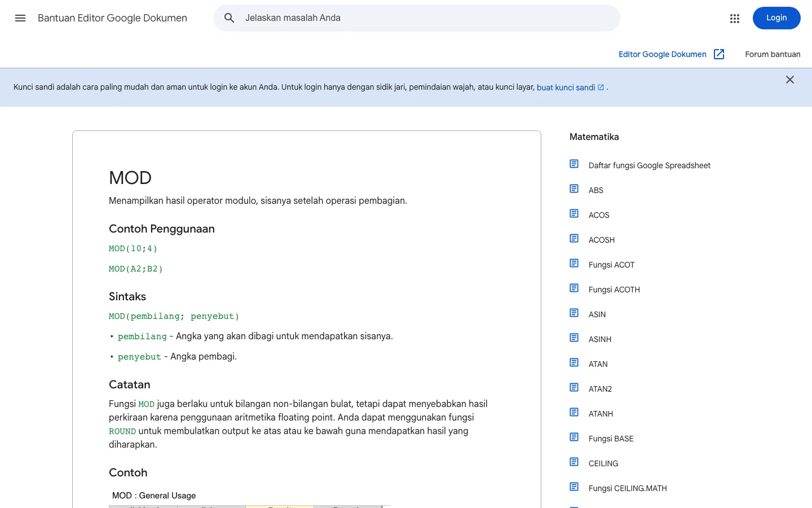Viewport: 812px width, 508px height.
Task: Open the ATAN2 function article
Action: point(600,389)
